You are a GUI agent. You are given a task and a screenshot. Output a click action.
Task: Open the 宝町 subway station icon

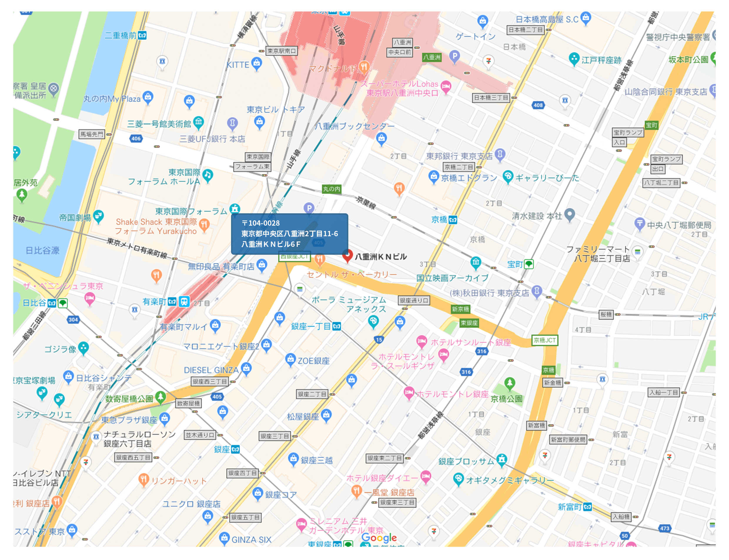(x=529, y=264)
